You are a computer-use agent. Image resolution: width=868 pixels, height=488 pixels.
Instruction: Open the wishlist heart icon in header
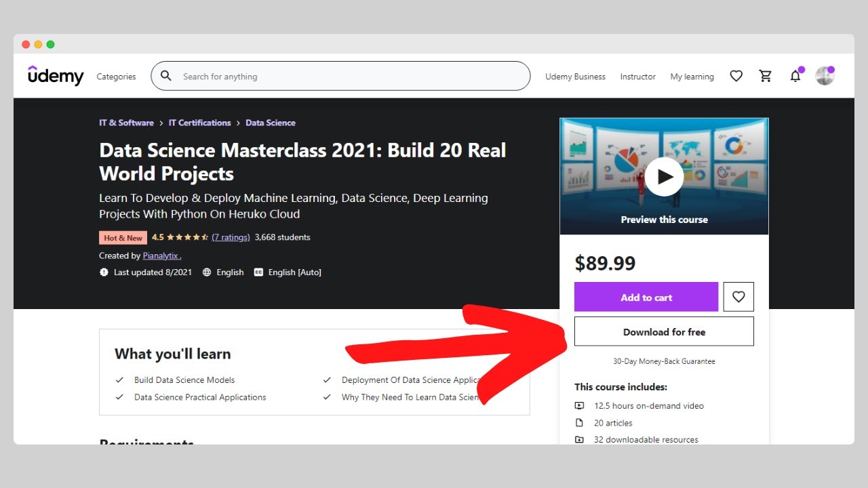pos(736,76)
